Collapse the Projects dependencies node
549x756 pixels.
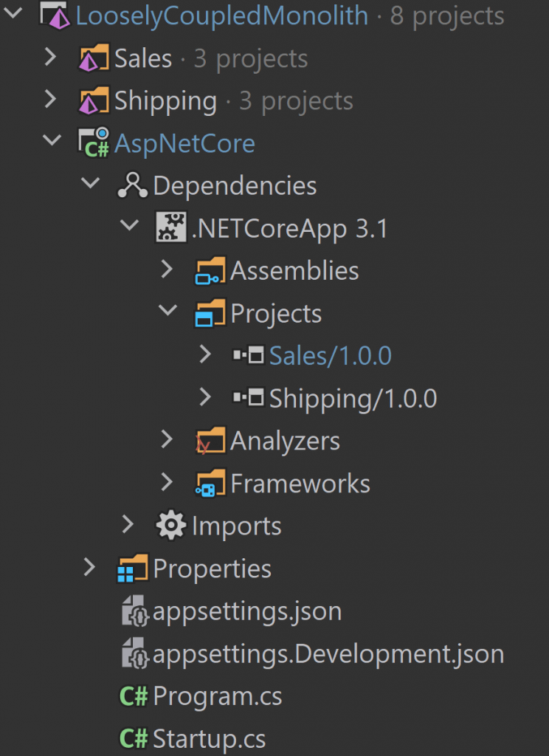click(168, 311)
